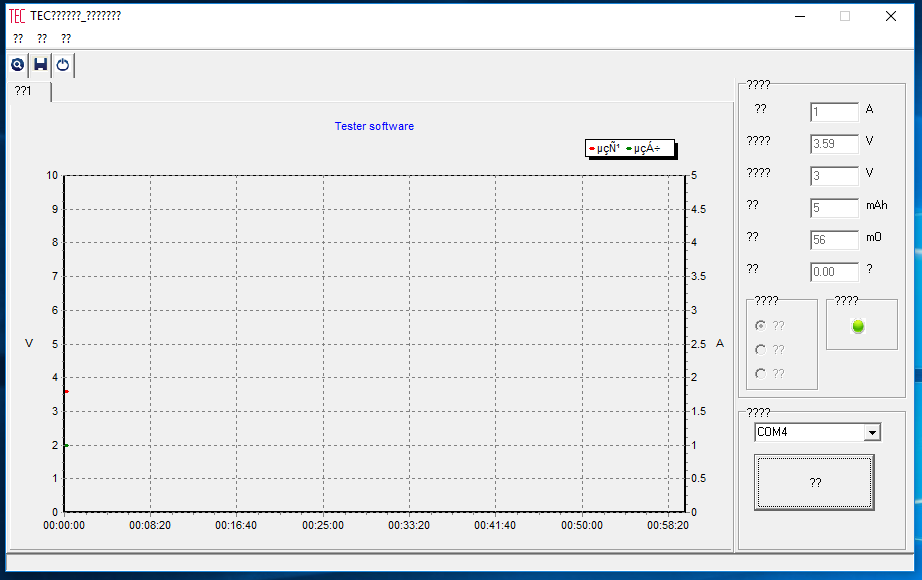The image size is (922, 580).
Task: Click the floppy disk save icon
Action: tap(40, 65)
